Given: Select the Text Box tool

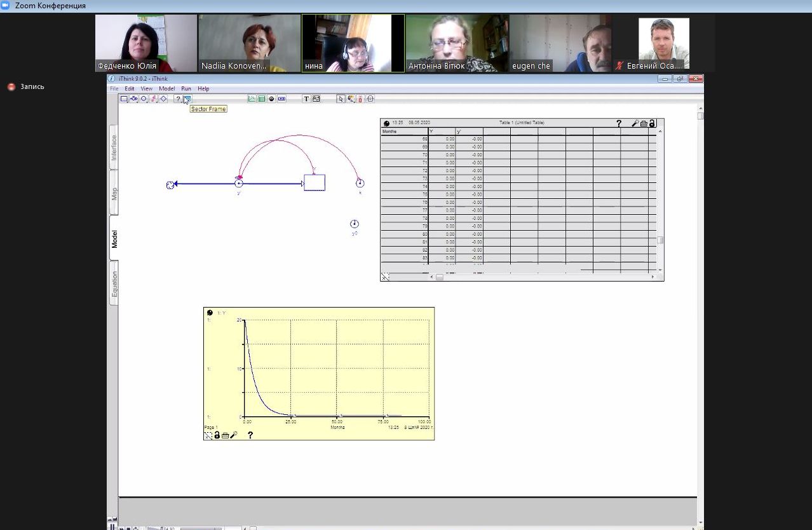Looking at the screenshot, I should coord(306,99).
